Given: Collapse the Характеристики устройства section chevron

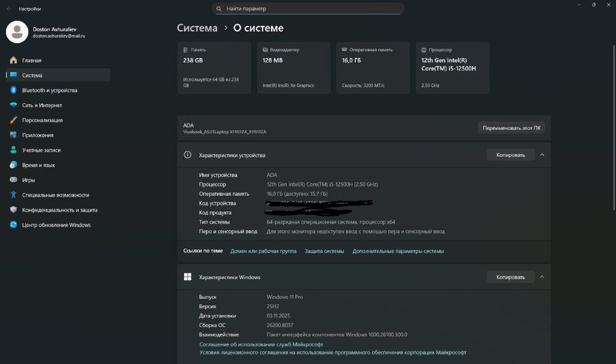Looking at the screenshot, I should (x=541, y=155).
